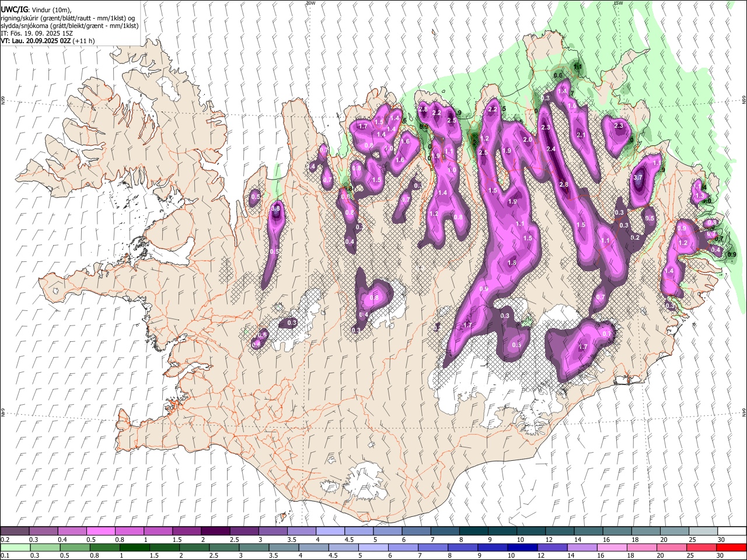Click the bright red swatch after 30, lower legend row

[731, 548]
